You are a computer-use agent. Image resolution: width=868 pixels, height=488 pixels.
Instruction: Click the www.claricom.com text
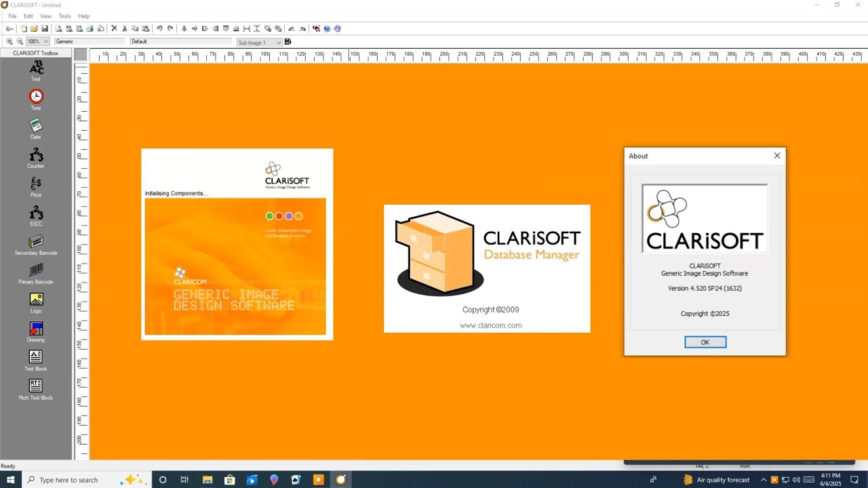[491, 325]
